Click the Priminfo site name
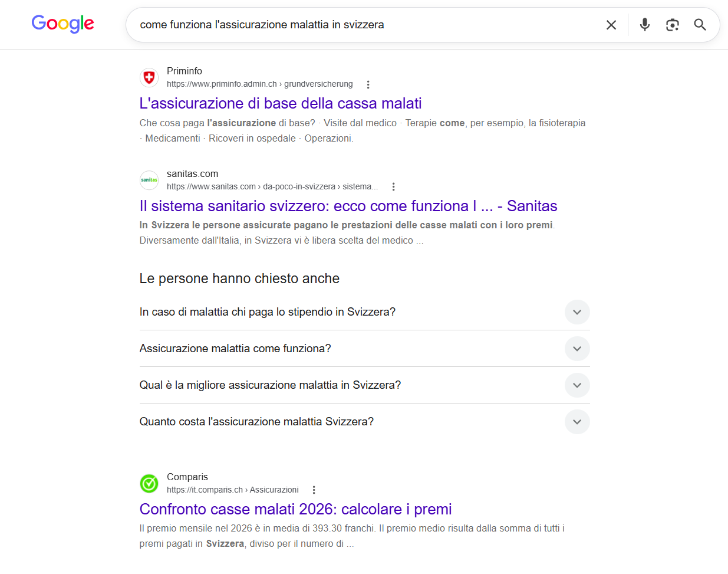 pos(185,71)
